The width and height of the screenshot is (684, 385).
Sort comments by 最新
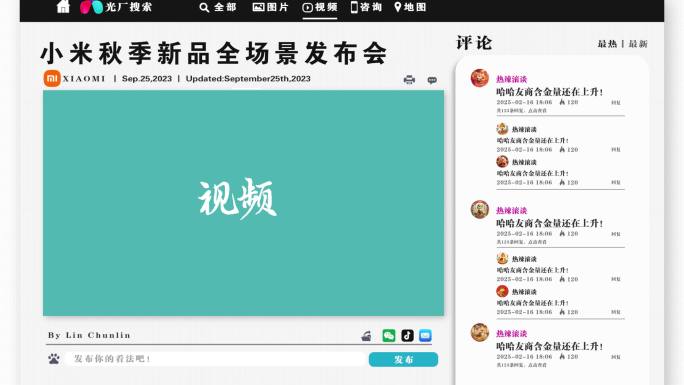coord(638,44)
